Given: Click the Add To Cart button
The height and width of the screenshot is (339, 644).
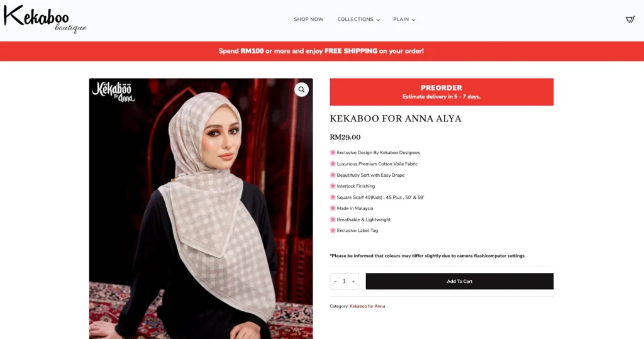Looking at the screenshot, I should pos(460,282).
